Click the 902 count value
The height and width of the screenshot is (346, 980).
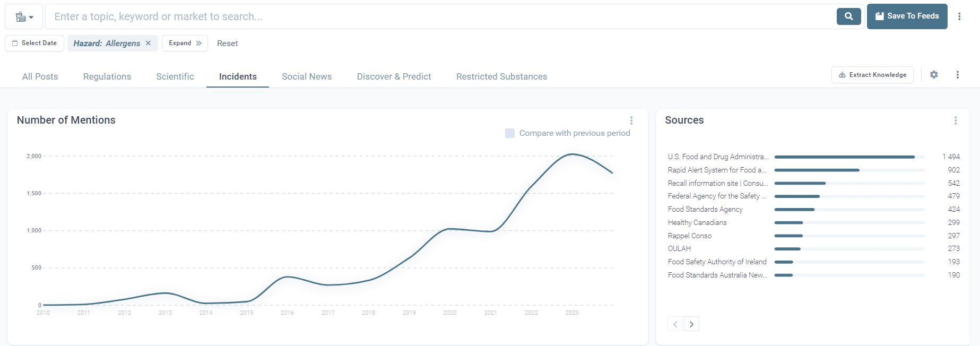953,170
